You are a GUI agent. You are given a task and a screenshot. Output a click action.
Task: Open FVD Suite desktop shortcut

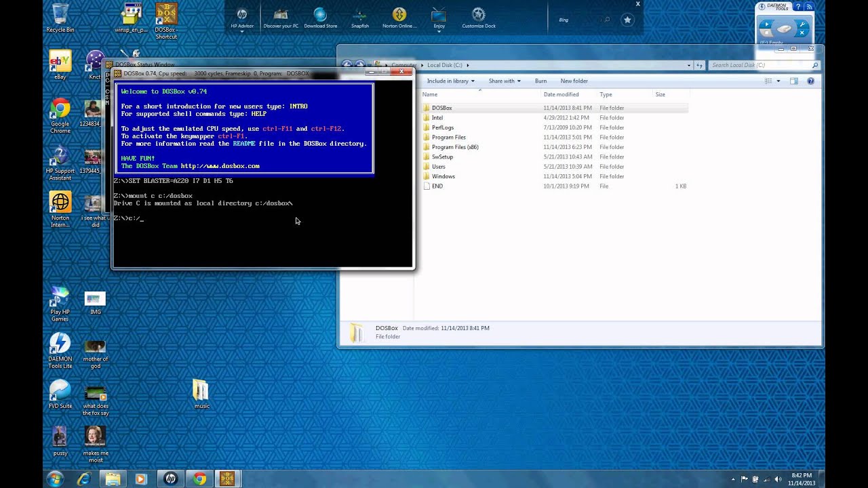60,394
